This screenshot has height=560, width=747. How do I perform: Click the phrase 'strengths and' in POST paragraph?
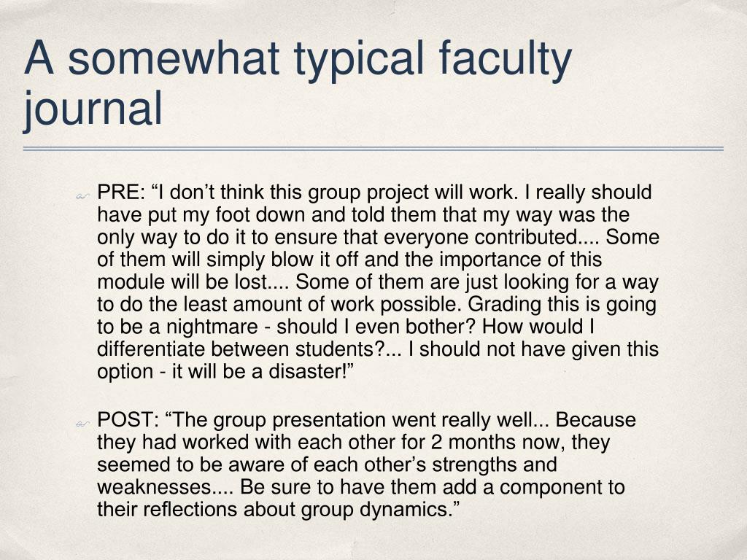click(494, 465)
